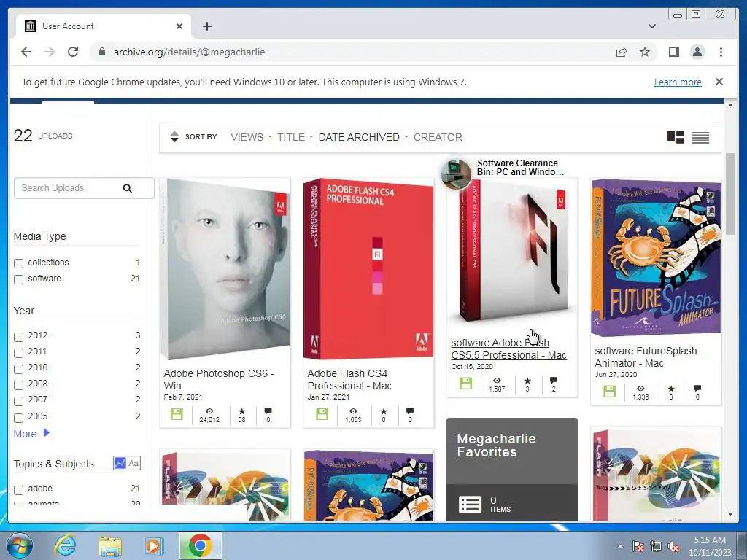This screenshot has height=560, width=747.
Task: Click the floppy disk icon on Photoshop CS6 card
Action: 177,414
